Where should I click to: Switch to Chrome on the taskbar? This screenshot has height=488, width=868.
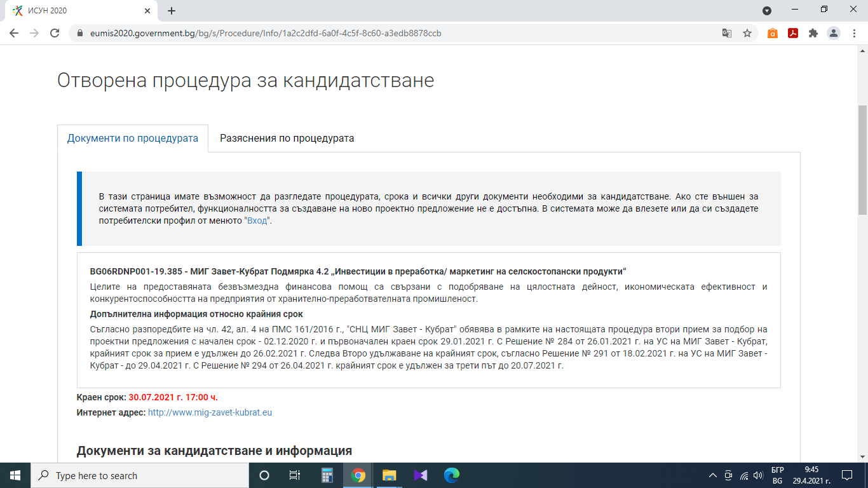358,475
